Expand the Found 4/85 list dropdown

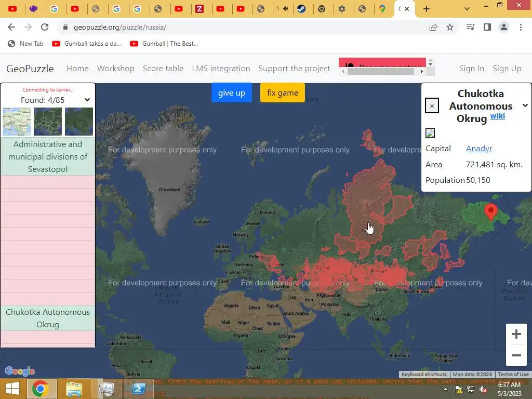point(87,100)
